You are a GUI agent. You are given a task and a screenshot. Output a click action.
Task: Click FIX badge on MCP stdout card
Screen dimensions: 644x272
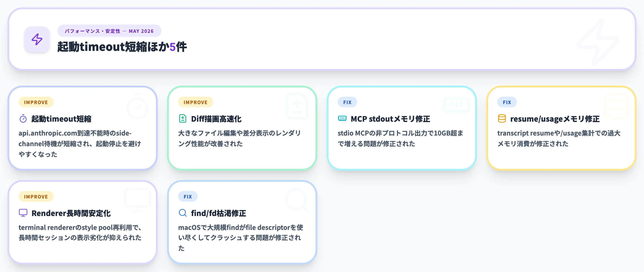347,102
